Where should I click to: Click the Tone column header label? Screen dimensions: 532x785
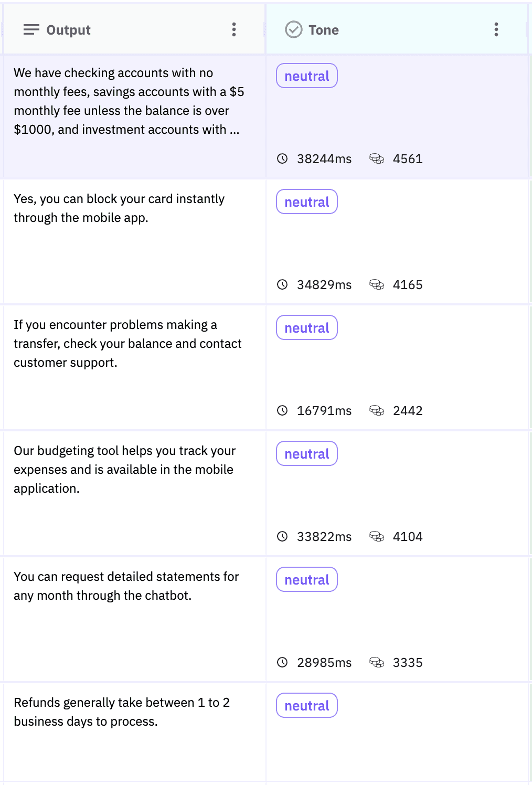click(x=324, y=30)
